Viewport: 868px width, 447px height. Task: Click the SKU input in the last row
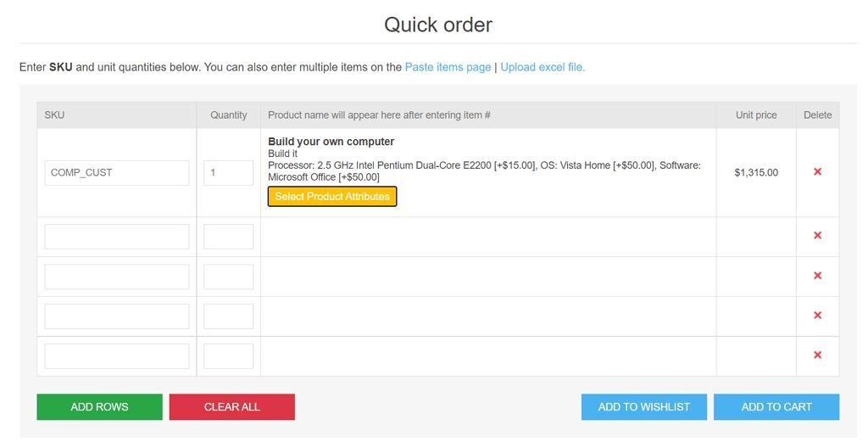click(x=117, y=356)
